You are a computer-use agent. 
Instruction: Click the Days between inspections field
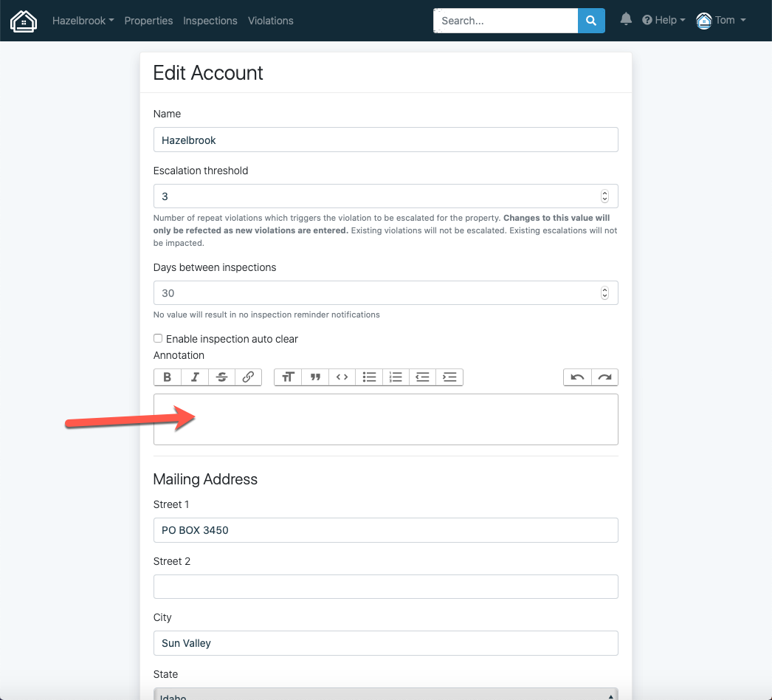click(386, 293)
